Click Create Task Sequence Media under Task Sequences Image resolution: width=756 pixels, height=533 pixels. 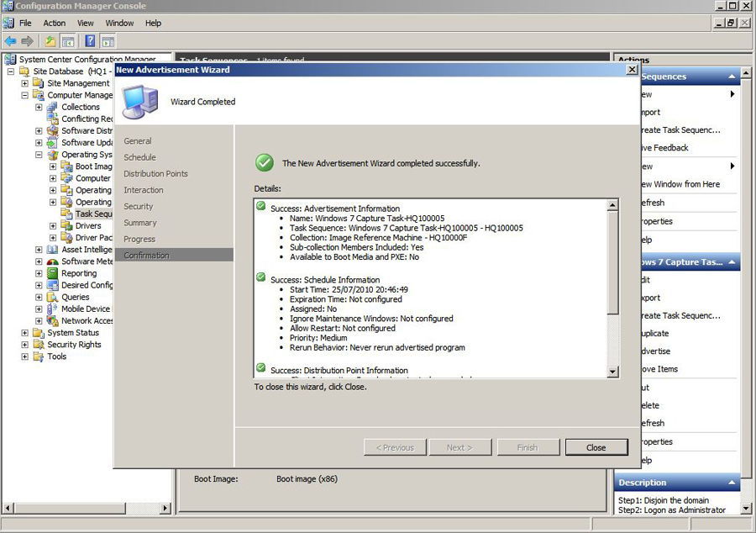pos(680,130)
